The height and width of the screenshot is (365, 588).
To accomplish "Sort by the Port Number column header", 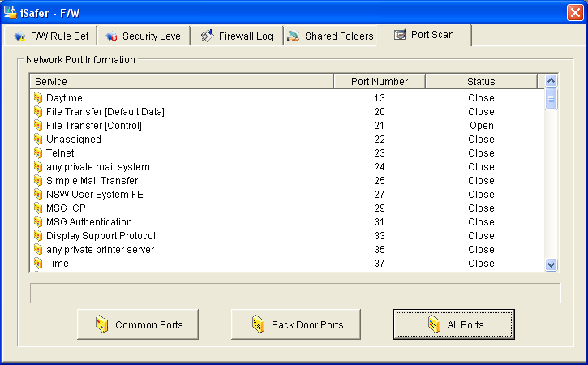I will tap(379, 82).
